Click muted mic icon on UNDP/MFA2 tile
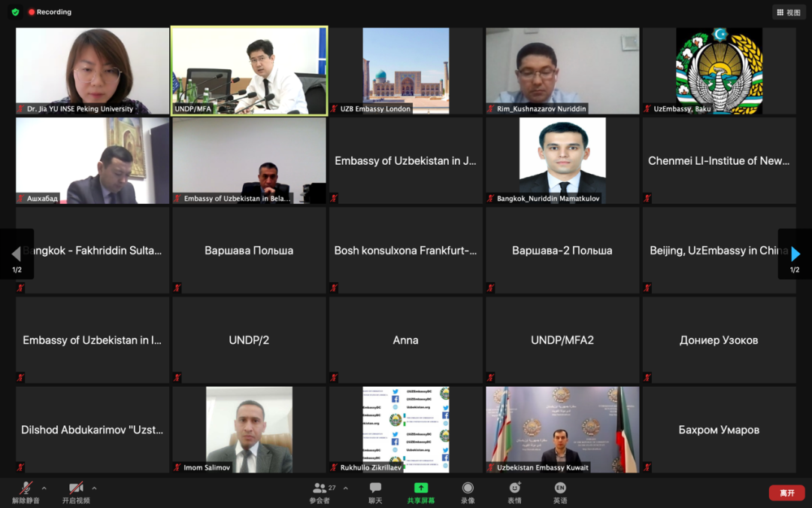 490,377
